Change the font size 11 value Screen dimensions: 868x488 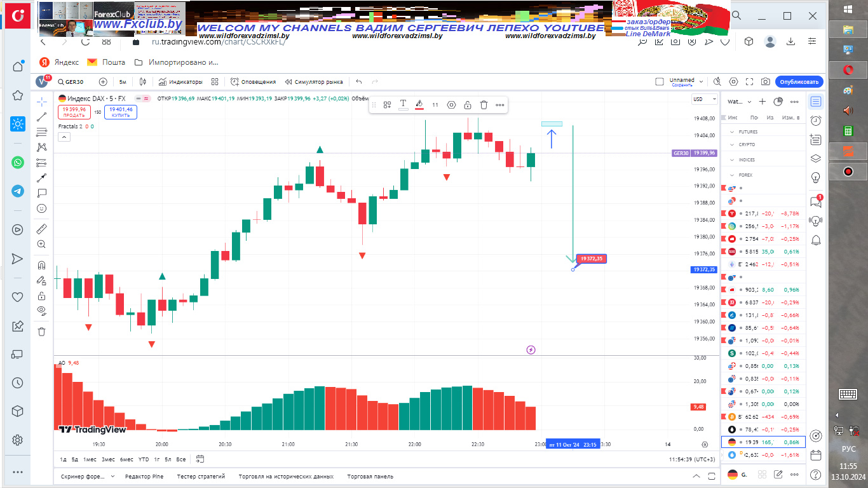coord(435,105)
